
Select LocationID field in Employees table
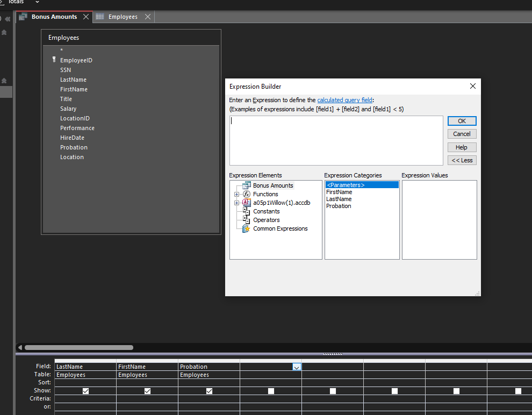point(75,118)
